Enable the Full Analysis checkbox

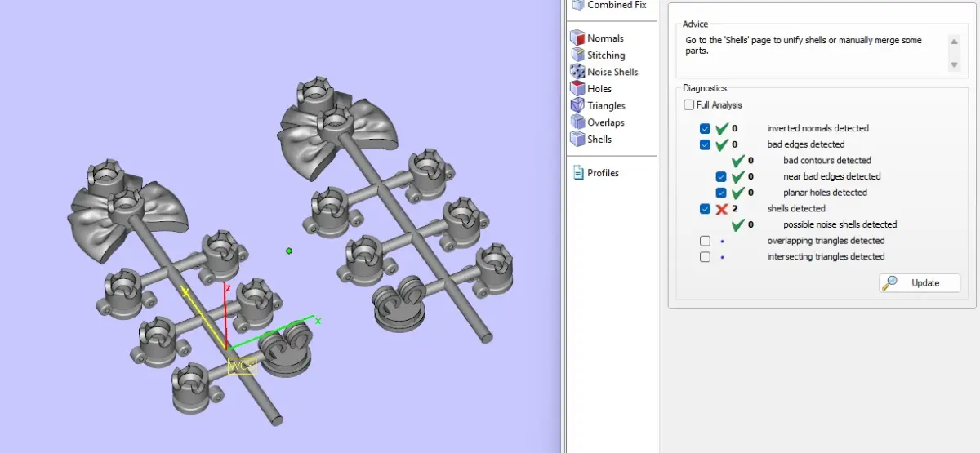pos(688,105)
